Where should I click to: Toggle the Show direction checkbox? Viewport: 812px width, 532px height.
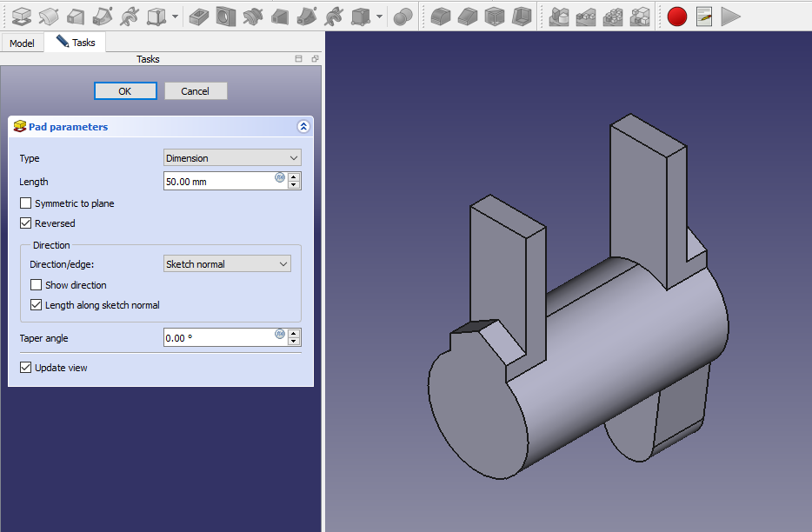[x=37, y=285]
